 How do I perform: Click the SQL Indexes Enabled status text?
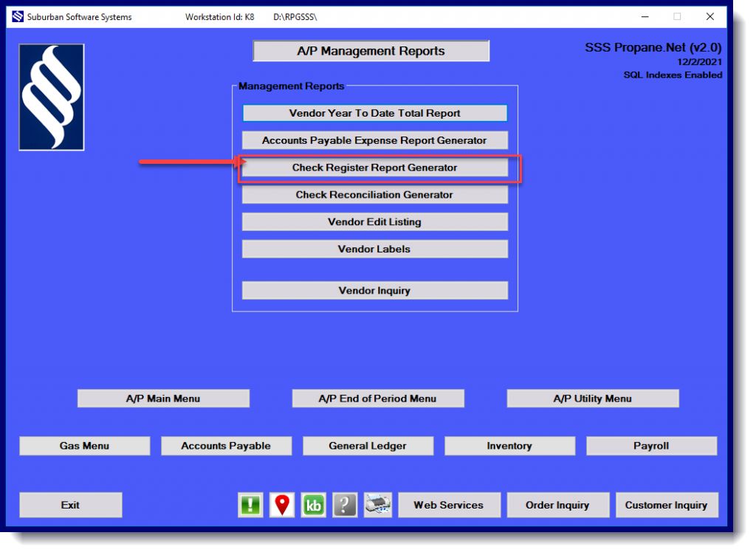[673, 75]
